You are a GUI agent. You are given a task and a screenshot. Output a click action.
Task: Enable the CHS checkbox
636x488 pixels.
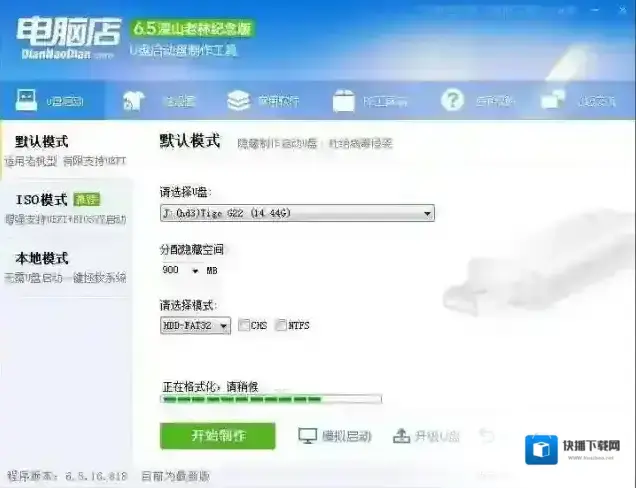pos(244,325)
